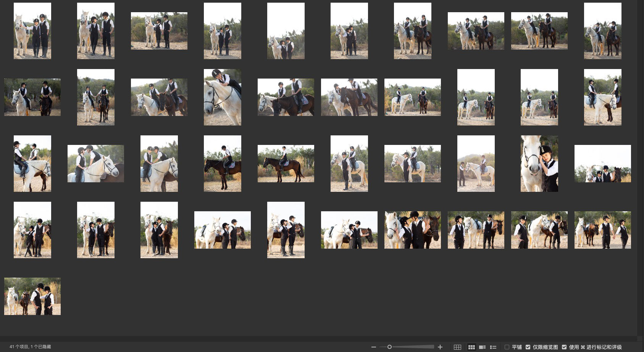Select portrait photo of lone rider on brown horse
The width and height of the screenshot is (644, 352).
tap(223, 164)
